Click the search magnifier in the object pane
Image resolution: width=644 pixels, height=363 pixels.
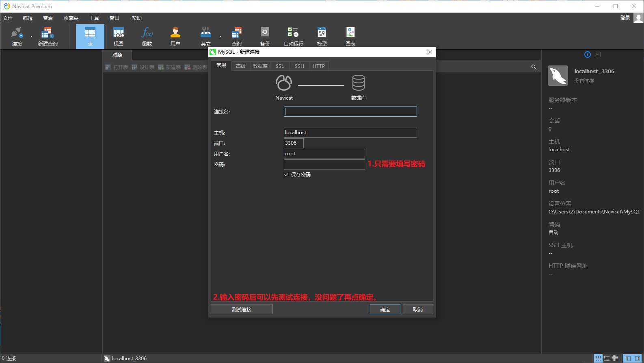534,67
